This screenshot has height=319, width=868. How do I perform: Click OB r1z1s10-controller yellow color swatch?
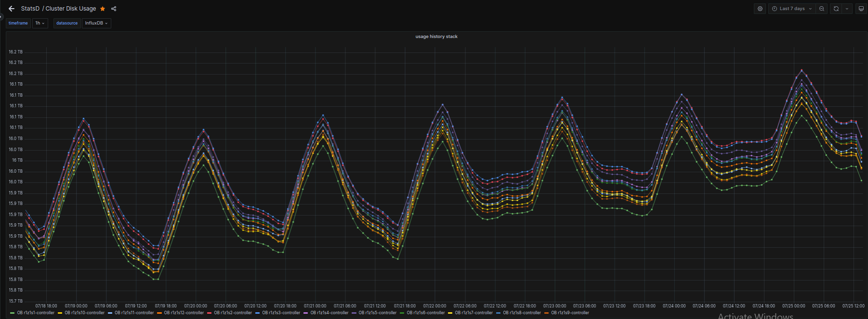(x=60, y=313)
